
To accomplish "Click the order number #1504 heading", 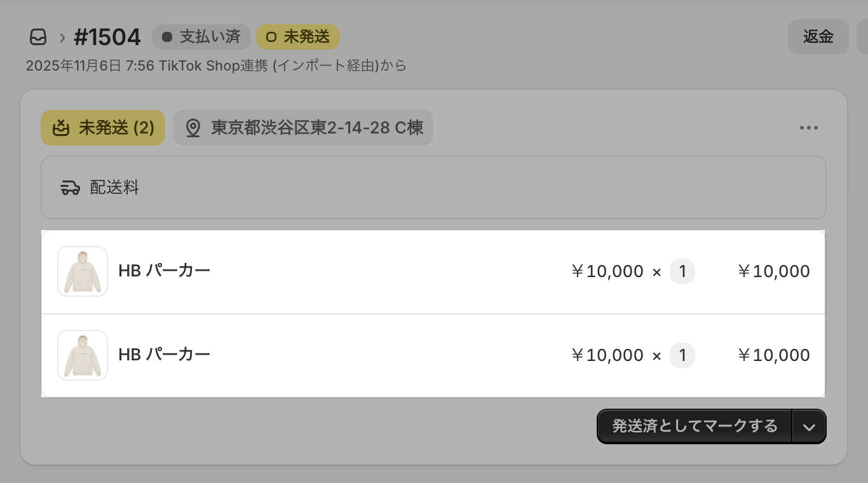I will 107,37.
